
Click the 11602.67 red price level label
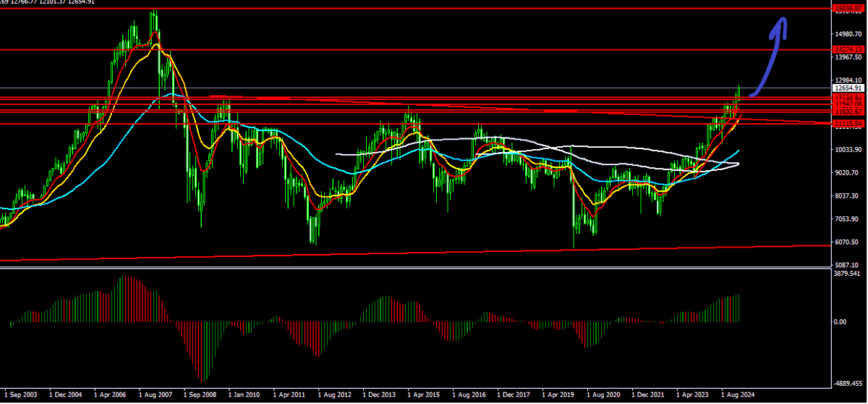coord(848,111)
